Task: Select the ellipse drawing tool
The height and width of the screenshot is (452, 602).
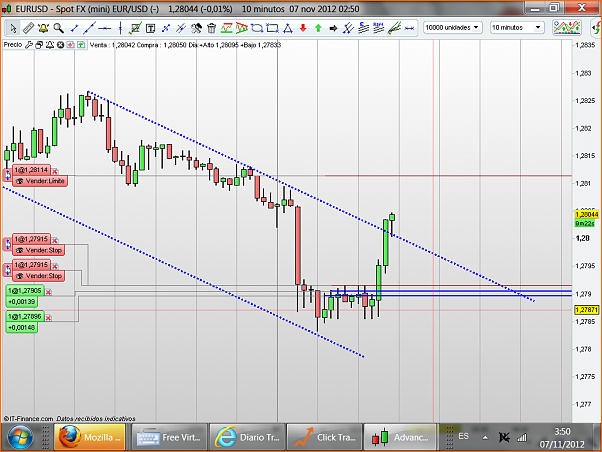Action: coord(256,28)
